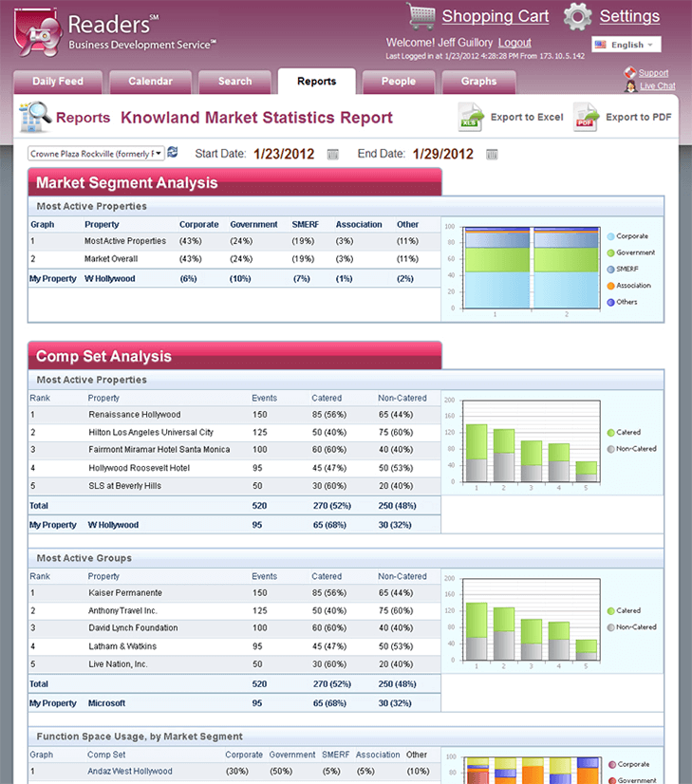Open the Calendar tab

pyautogui.click(x=150, y=82)
